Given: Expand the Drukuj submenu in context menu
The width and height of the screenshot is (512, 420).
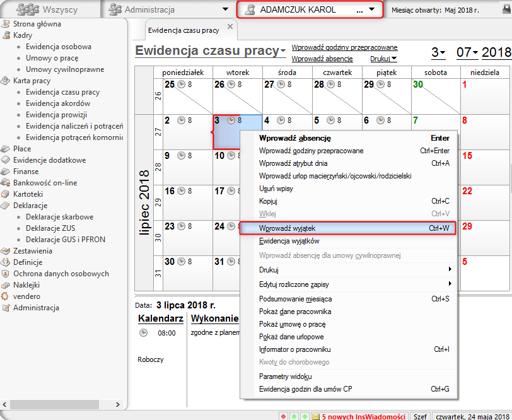Looking at the screenshot, I should tap(450, 269).
